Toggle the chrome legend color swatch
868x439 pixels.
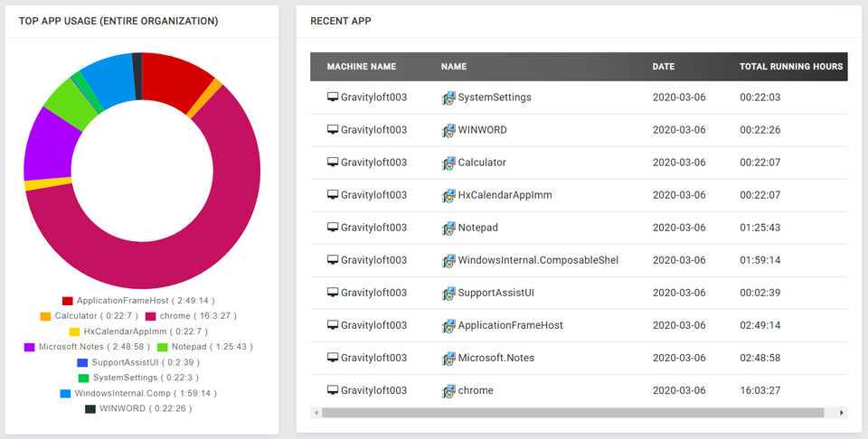(x=150, y=316)
